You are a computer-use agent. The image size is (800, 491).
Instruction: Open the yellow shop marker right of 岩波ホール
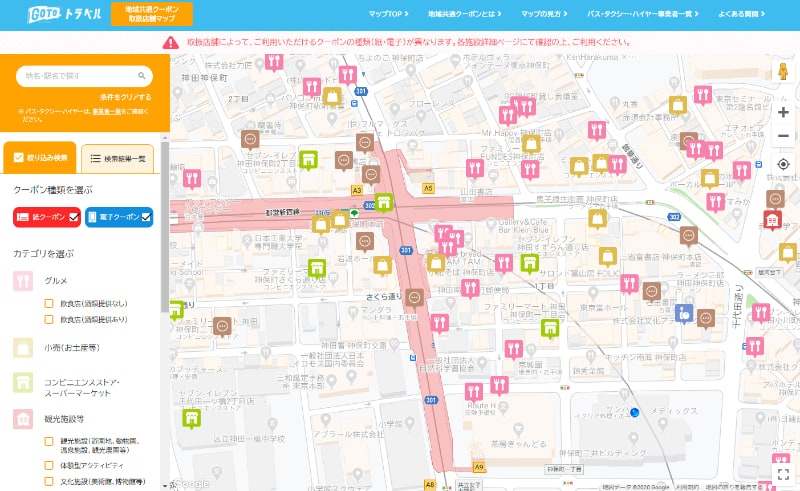coord(382,265)
